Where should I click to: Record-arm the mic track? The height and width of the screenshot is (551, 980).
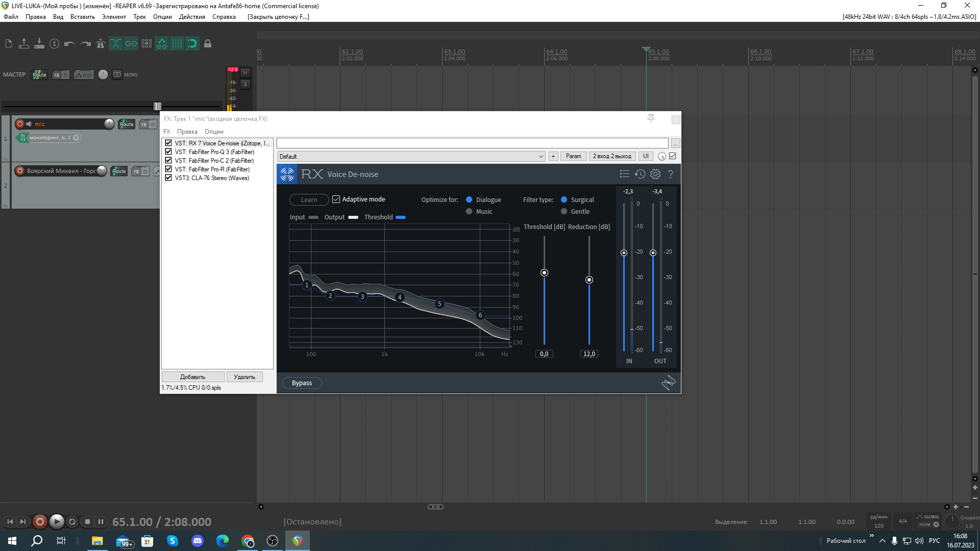pyautogui.click(x=20, y=124)
